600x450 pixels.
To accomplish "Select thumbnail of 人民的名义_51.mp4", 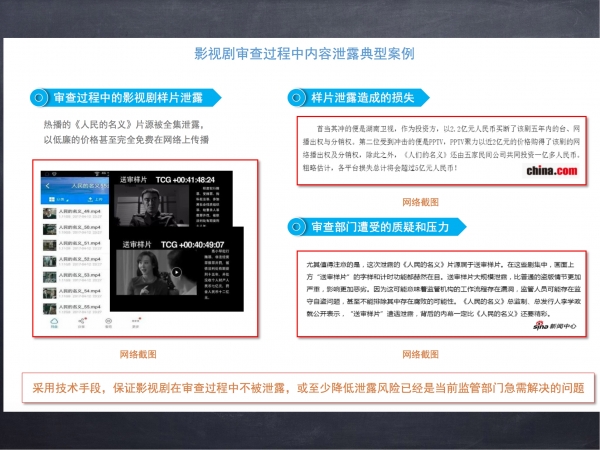I will coord(49,245).
